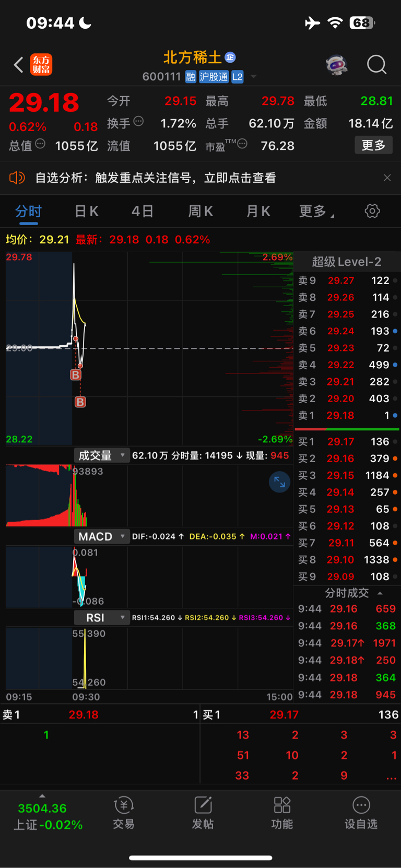This screenshot has height=868, width=401.
Task: Open the 设自选 watchlist icon
Action: 361,814
